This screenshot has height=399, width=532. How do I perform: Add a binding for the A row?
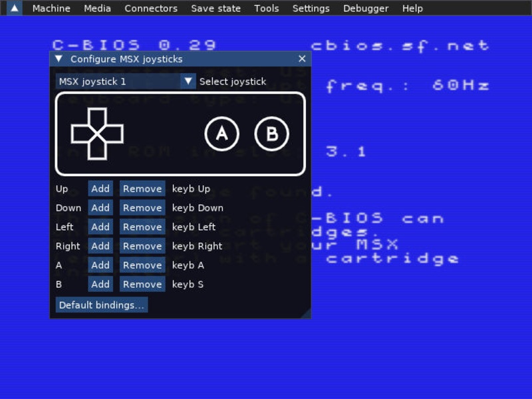pos(100,265)
